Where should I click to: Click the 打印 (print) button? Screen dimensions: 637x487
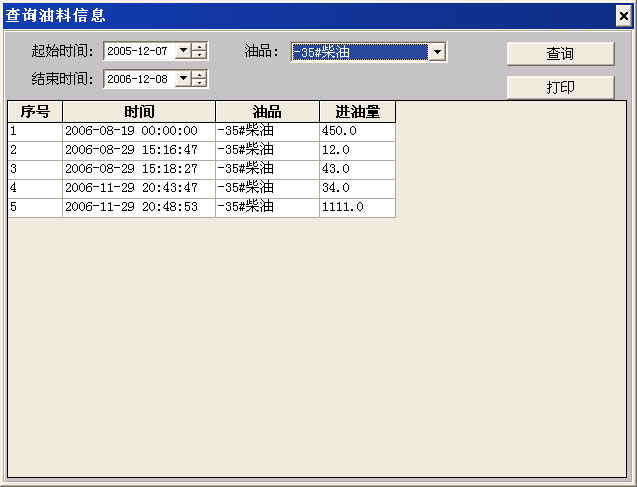pos(560,88)
